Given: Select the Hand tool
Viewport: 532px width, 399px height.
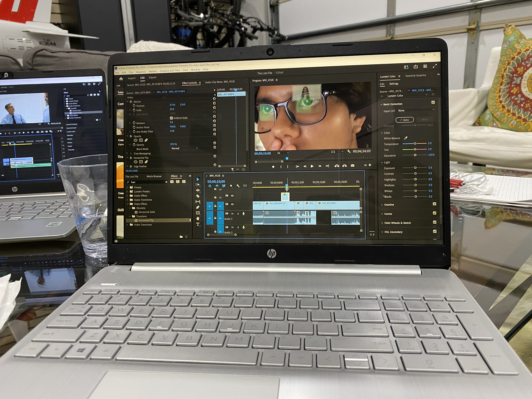Looking at the screenshot, I should pyautogui.click(x=198, y=219).
